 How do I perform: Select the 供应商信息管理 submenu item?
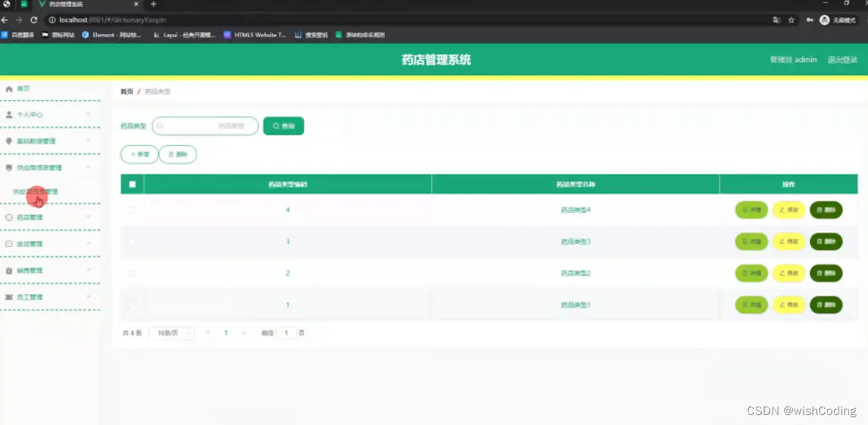coord(36,192)
